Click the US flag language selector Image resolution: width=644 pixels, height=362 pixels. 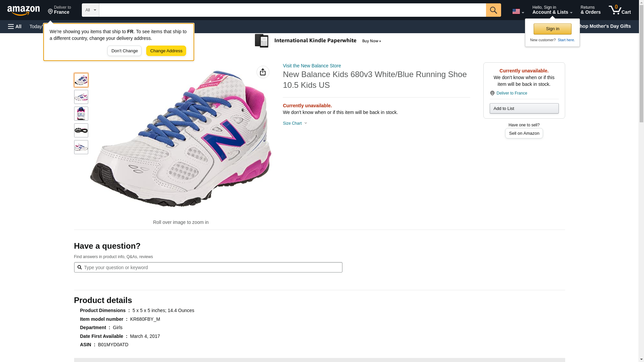[518, 11]
